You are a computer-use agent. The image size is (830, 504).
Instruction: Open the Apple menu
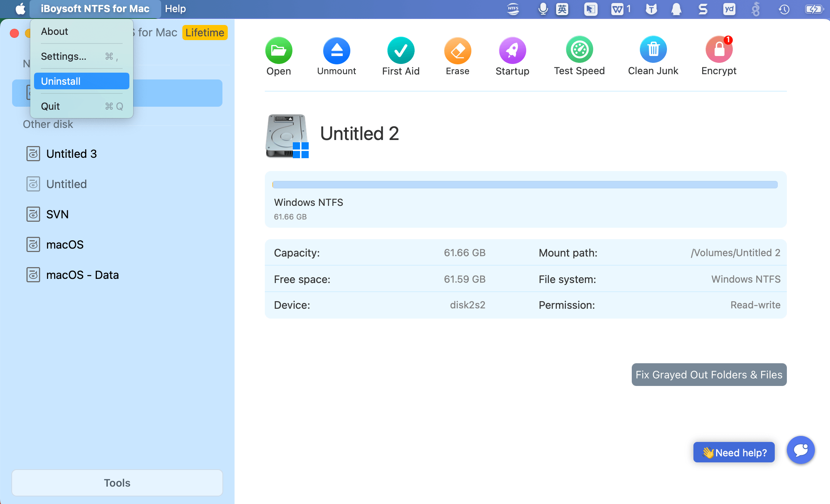(x=20, y=9)
